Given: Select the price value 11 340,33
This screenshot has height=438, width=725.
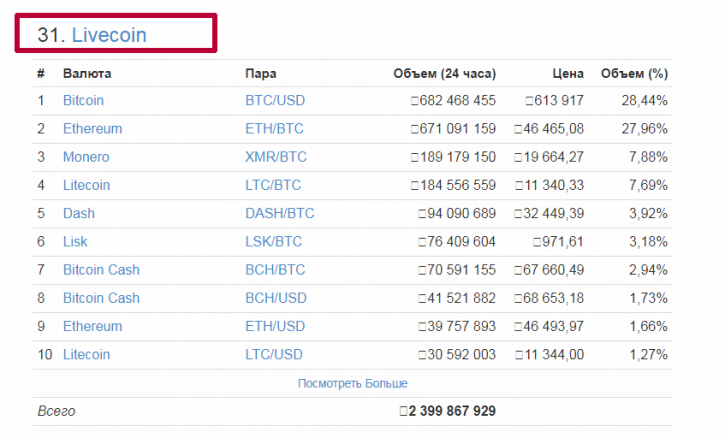Looking at the screenshot, I should pos(549,185).
